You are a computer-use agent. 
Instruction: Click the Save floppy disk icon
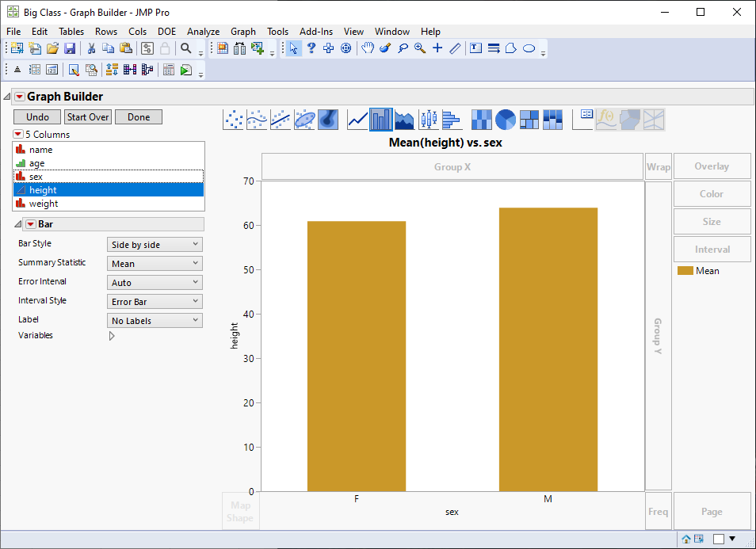pyautogui.click(x=70, y=48)
